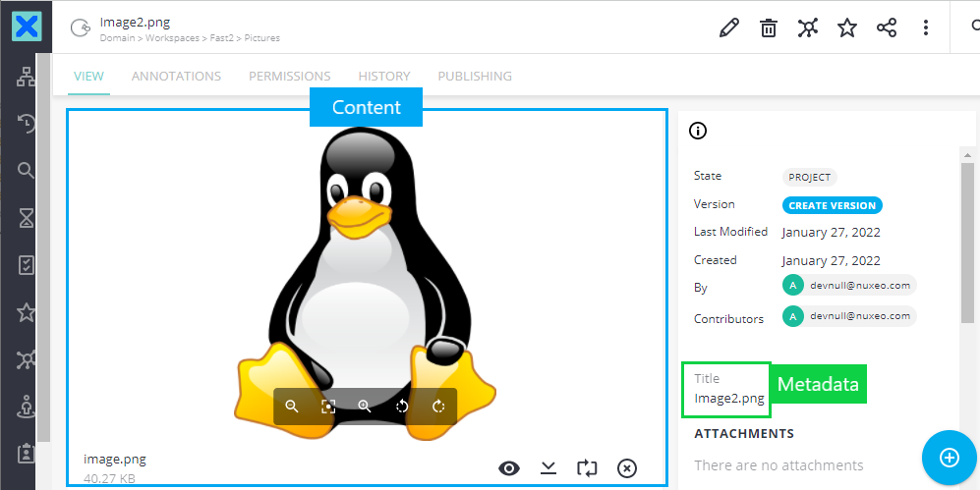Open the personal workspace sidebar icon
980x490 pixels.
click(27, 407)
